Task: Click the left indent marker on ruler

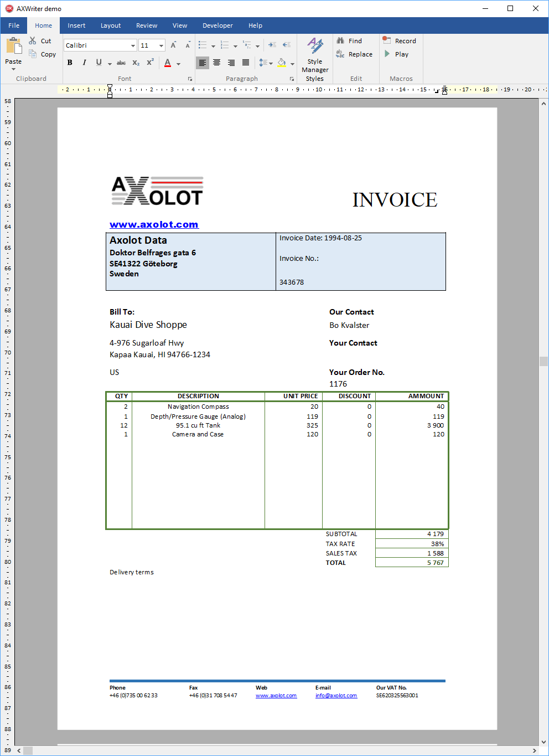Action: click(x=110, y=91)
